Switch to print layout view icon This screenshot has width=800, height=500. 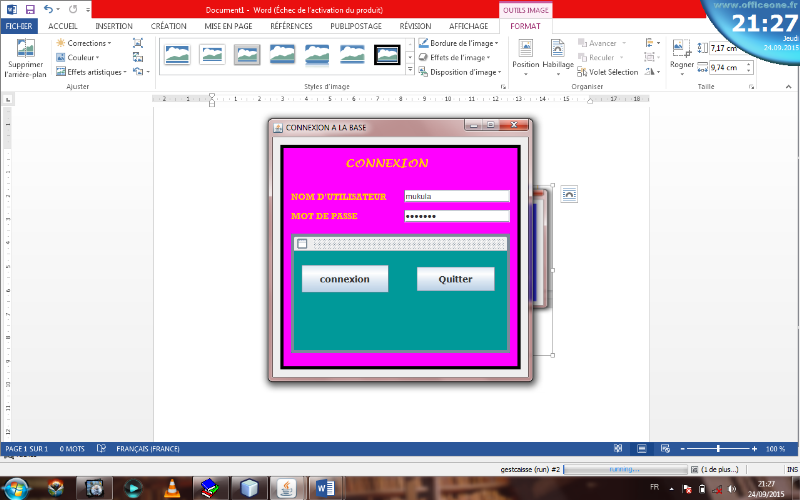click(x=642, y=448)
